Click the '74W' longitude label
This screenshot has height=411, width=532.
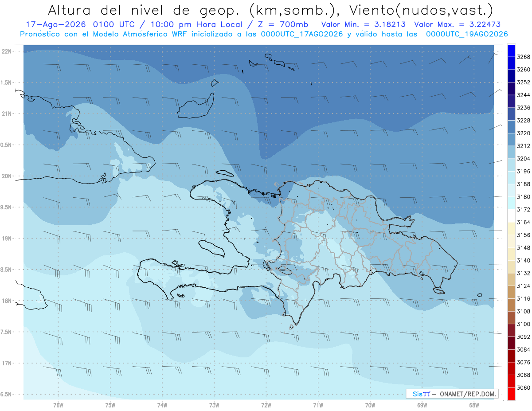click(162, 405)
